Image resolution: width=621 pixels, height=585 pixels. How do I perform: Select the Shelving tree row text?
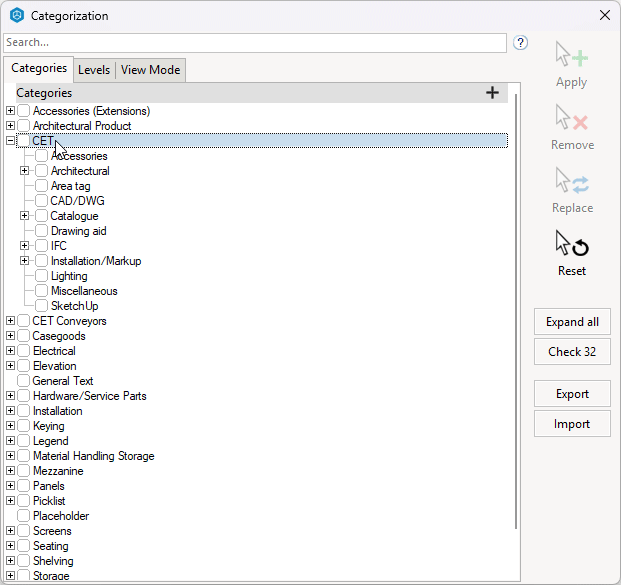[x=53, y=561]
